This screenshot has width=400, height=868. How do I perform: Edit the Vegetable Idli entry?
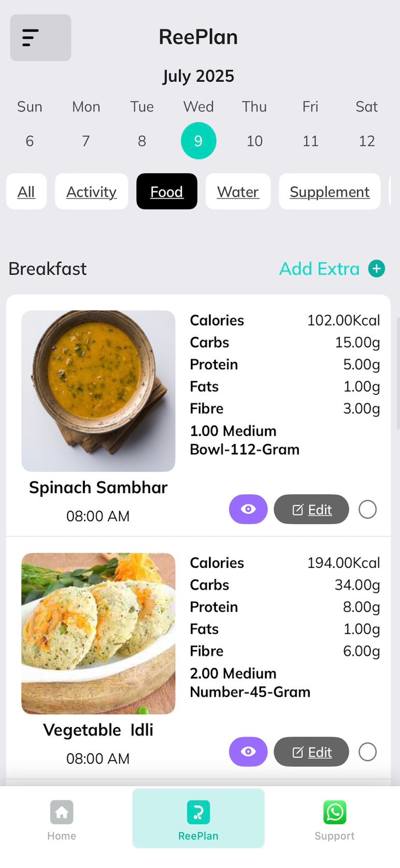pyautogui.click(x=311, y=752)
